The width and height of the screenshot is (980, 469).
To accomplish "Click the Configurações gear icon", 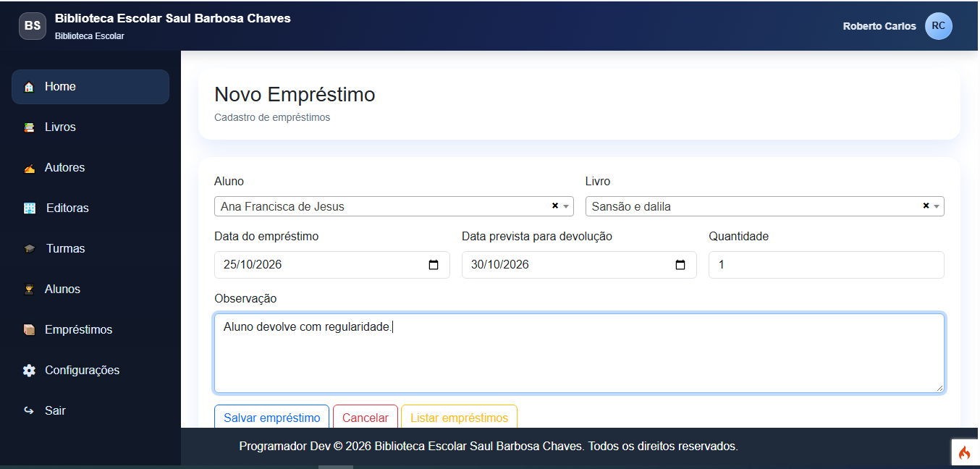I will [x=29, y=371].
